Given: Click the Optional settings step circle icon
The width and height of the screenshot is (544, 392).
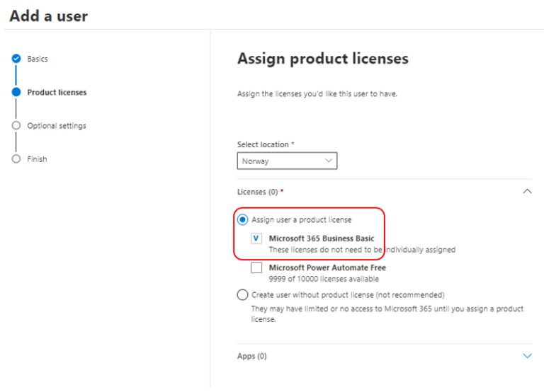Looking at the screenshot, I should coord(16,125).
